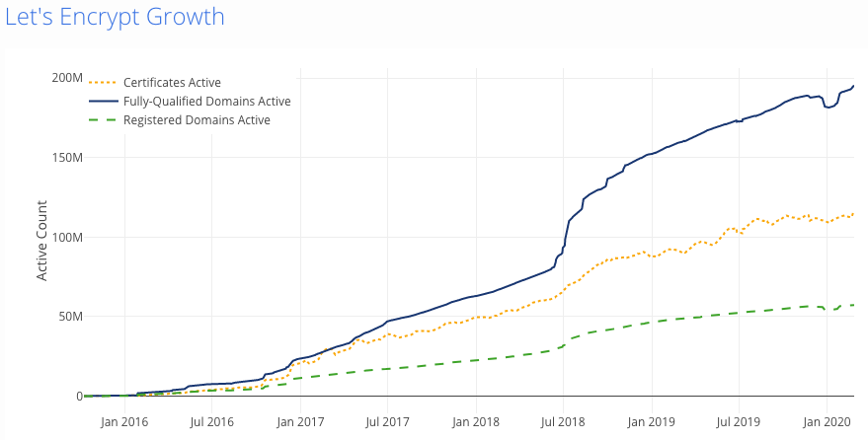
Task: Toggle Fully-Qualified Domains Active legend entry
Action: pyautogui.click(x=207, y=102)
